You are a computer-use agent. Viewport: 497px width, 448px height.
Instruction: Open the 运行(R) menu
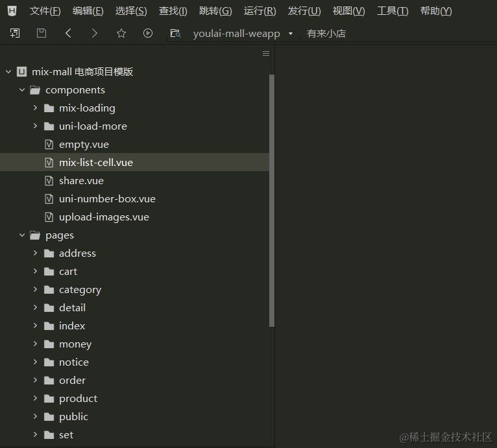pos(260,11)
